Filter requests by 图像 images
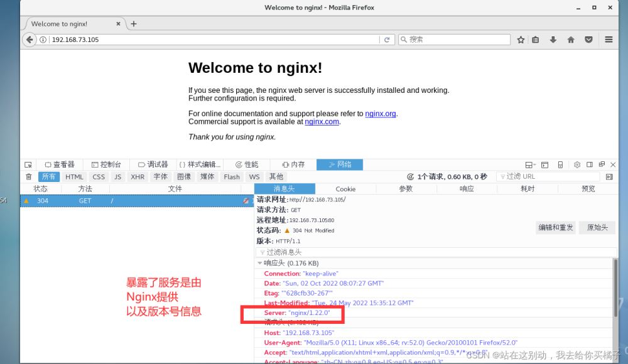 (x=184, y=176)
